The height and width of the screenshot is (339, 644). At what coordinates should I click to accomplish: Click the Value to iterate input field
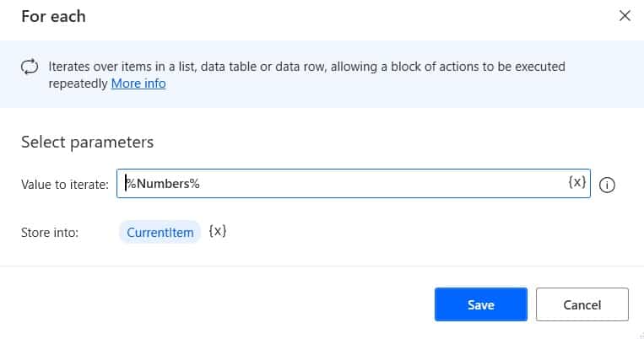(x=353, y=184)
